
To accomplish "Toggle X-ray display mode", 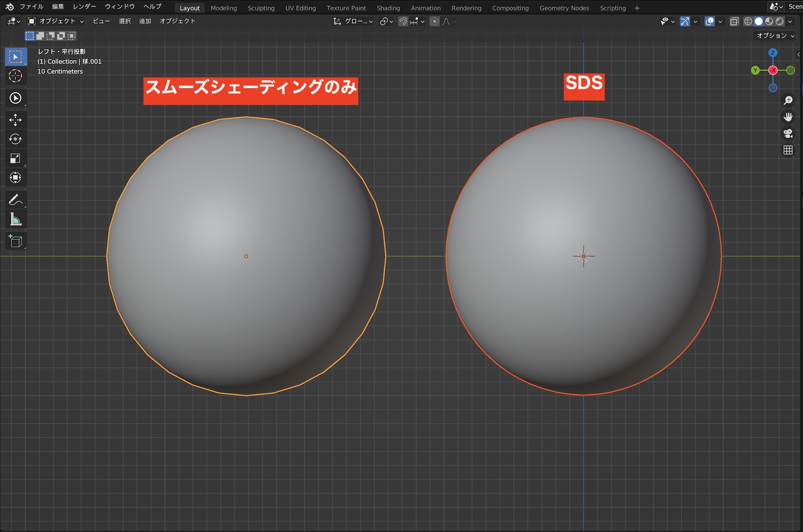I will (x=734, y=21).
